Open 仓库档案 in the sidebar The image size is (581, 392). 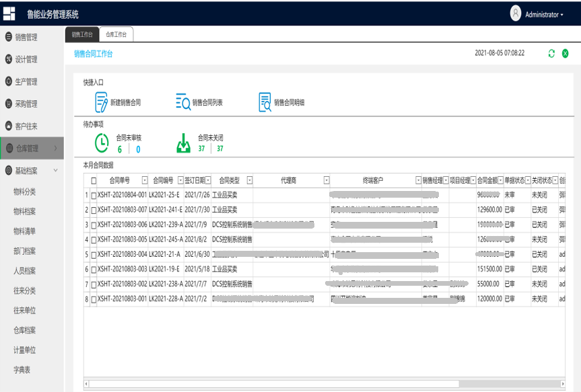click(24, 330)
